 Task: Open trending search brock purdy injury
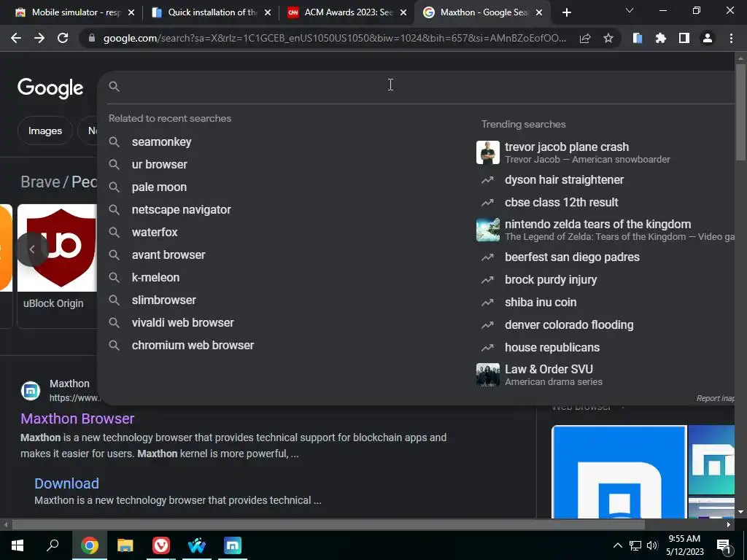(551, 279)
